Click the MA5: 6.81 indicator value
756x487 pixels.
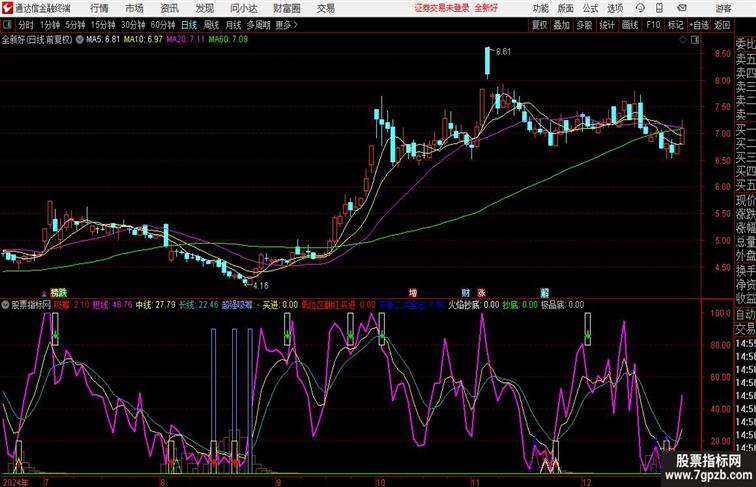[103, 40]
